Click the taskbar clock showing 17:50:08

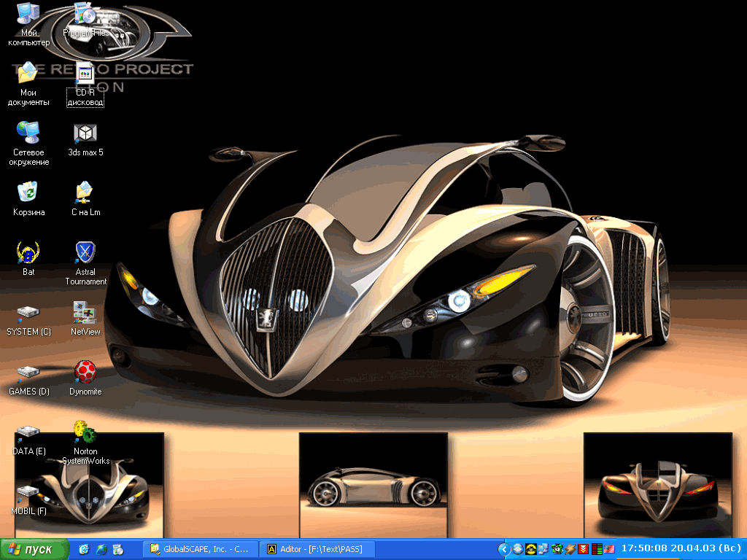pyautogui.click(x=681, y=548)
